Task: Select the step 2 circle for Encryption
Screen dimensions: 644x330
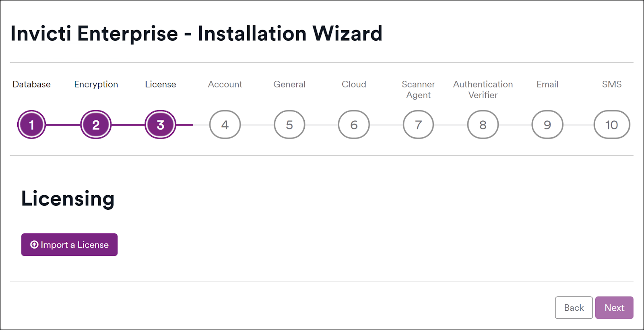Action: tap(96, 125)
